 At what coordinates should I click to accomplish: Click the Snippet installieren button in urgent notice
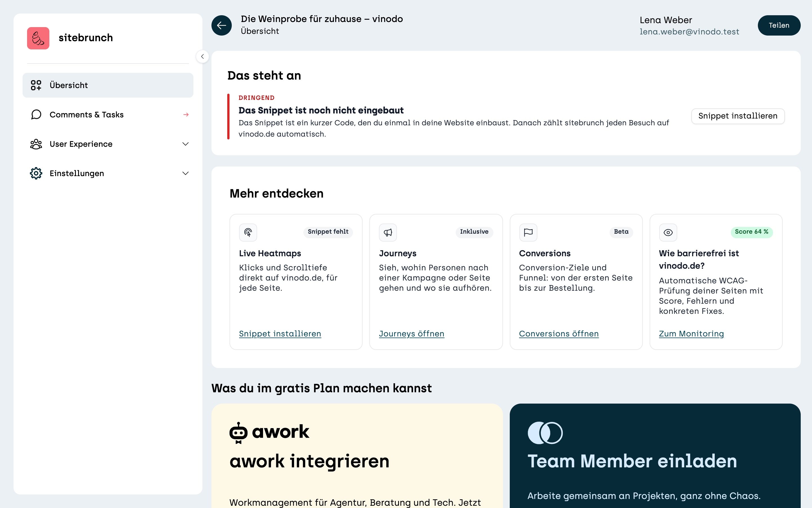pos(738,116)
